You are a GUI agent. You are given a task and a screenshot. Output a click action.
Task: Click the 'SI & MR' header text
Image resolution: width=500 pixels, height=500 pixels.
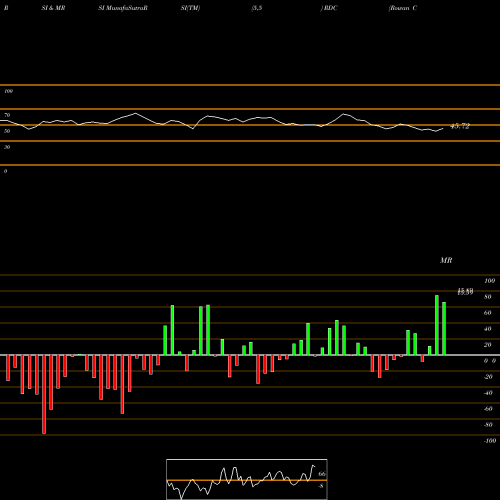pyautogui.click(x=53, y=8)
